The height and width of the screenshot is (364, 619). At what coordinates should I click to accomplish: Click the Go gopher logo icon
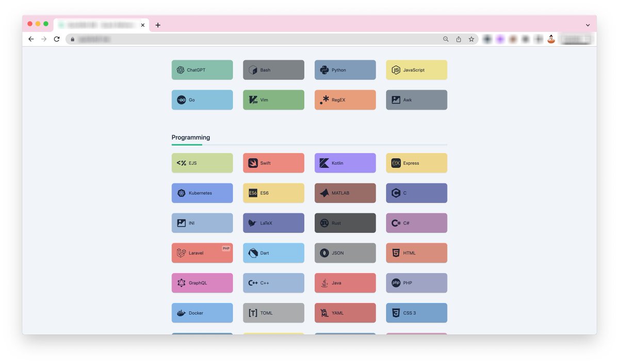tap(181, 100)
